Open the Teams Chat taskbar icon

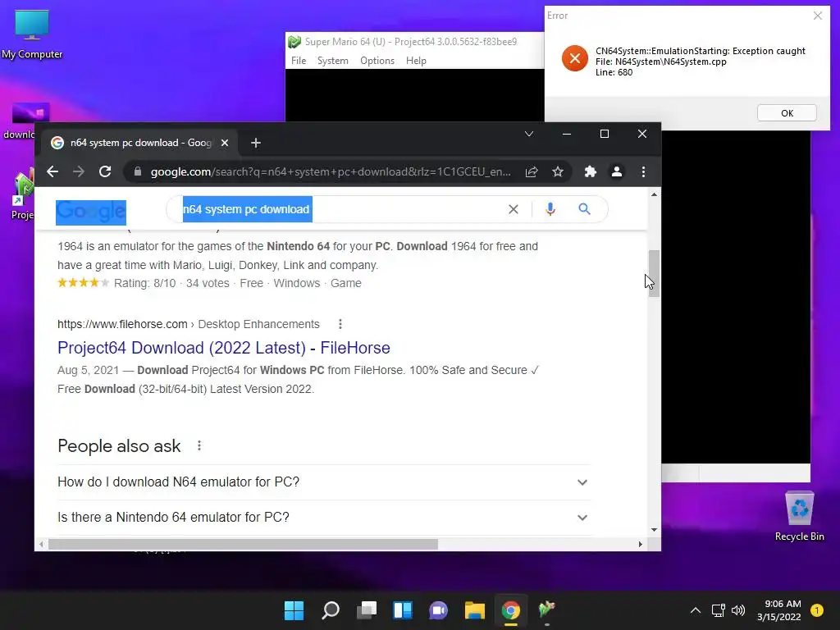coord(438,610)
